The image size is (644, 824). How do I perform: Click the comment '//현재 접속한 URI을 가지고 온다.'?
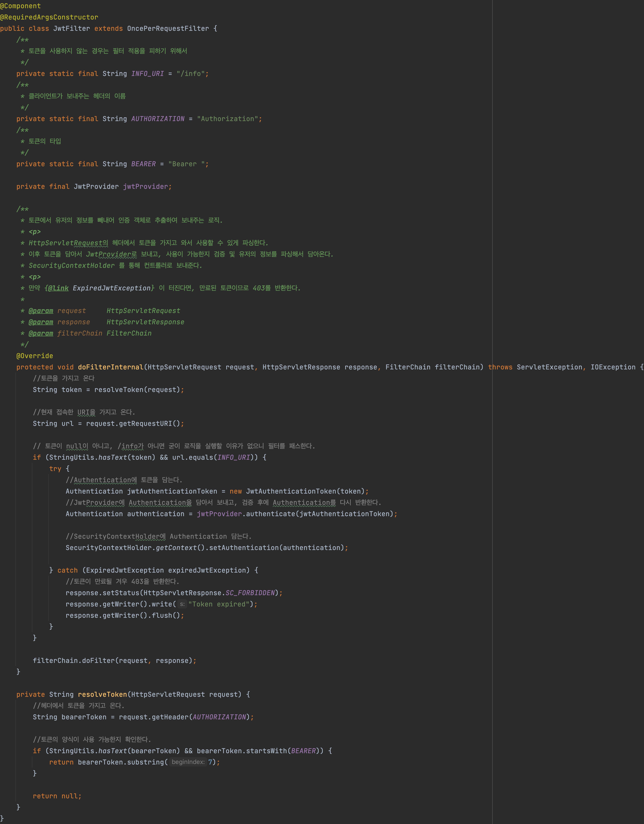pos(84,412)
